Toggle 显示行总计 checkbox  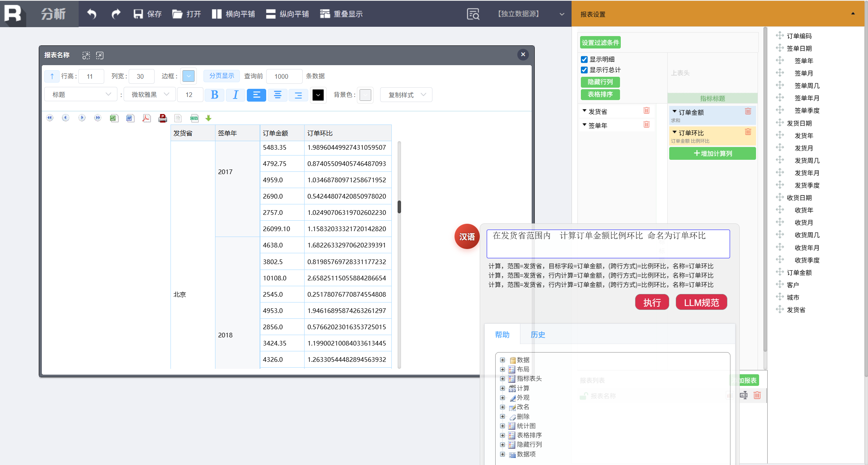tap(584, 70)
